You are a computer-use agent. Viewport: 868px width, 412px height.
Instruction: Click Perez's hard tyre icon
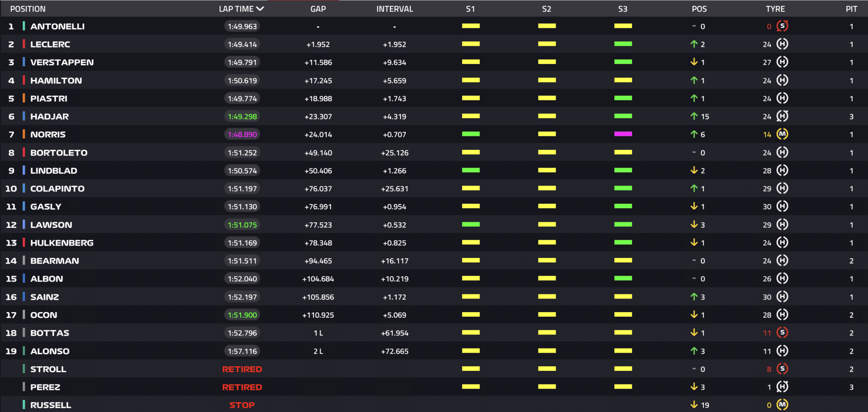782,387
